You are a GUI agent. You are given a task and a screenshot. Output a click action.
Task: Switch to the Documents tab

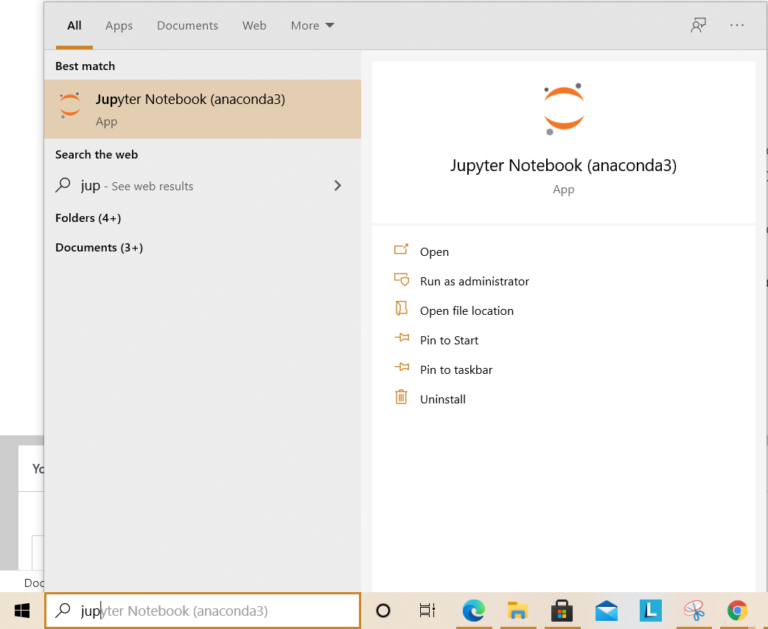(188, 25)
